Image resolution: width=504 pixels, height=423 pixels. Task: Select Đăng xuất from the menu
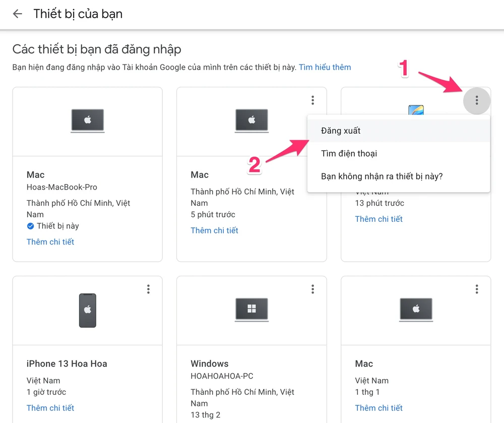tap(341, 131)
